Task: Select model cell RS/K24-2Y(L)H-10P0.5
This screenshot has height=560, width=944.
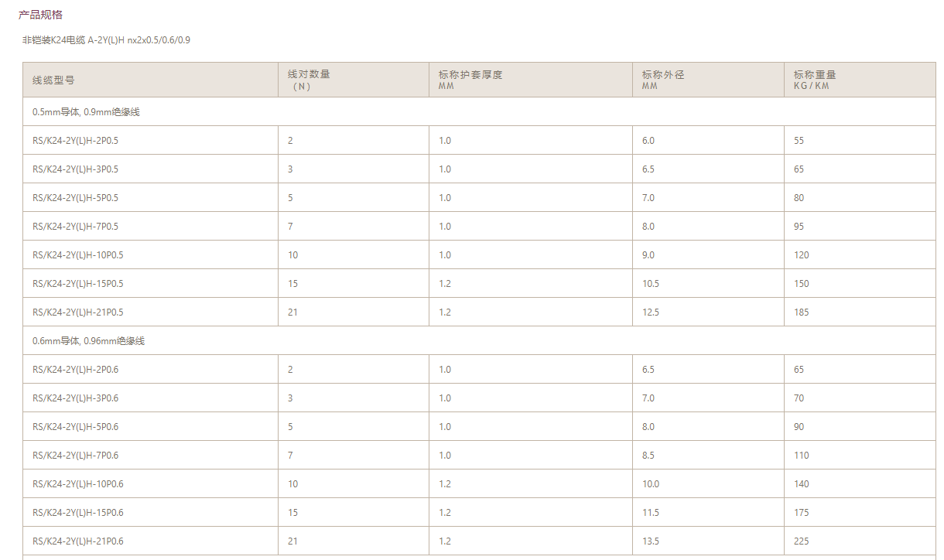Action: (x=77, y=255)
